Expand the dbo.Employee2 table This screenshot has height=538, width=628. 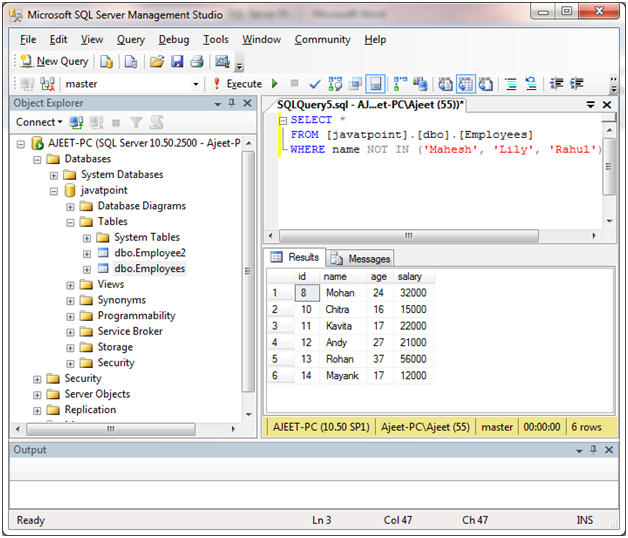tap(87, 254)
